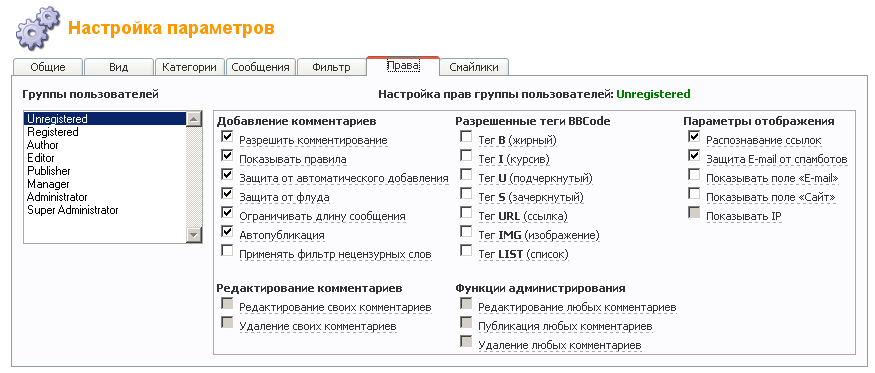Open the Категории tab
This screenshot has width=875, height=373.
(x=190, y=67)
